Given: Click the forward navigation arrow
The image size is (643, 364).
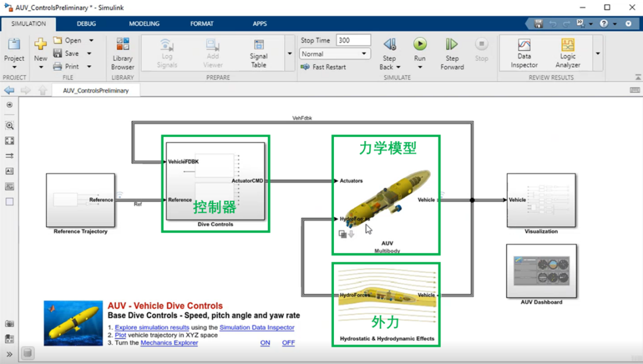Looking at the screenshot, I should (26, 90).
